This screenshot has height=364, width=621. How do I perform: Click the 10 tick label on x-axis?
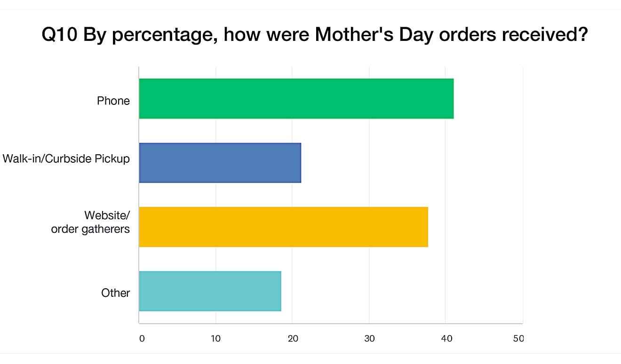[215, 339]
